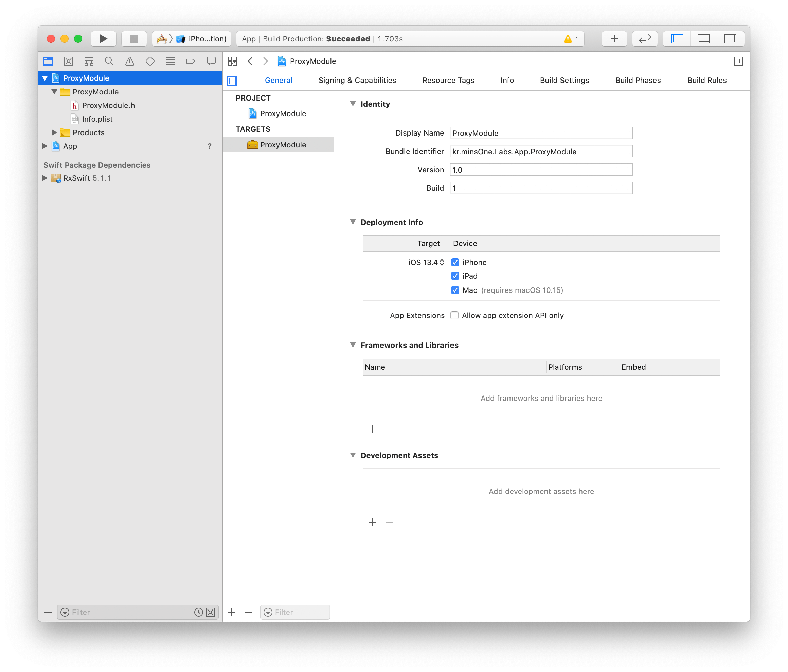Go forward in editor history
This screenshot has height=672, width=788.
coord(266,61)
